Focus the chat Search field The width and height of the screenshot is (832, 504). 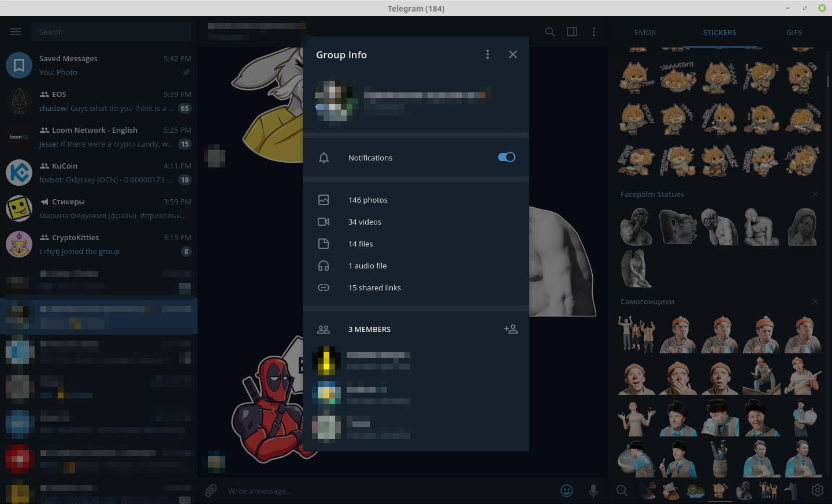point(111,32)
